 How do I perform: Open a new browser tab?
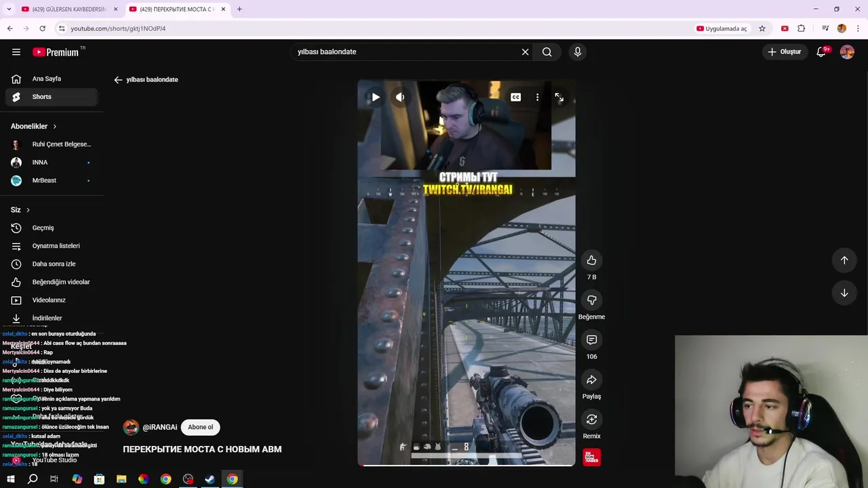239,9
